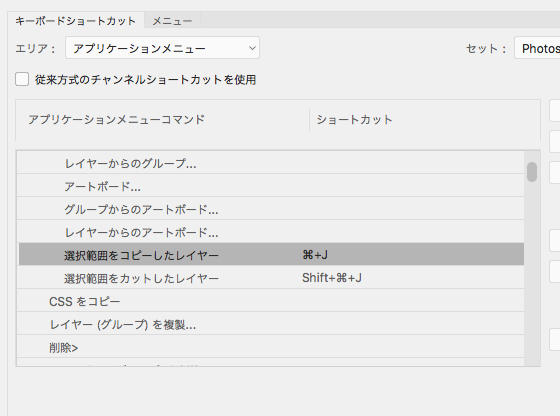Click the ショートカット column header
The height and width of the screenshot is (416, 560).
354,119
